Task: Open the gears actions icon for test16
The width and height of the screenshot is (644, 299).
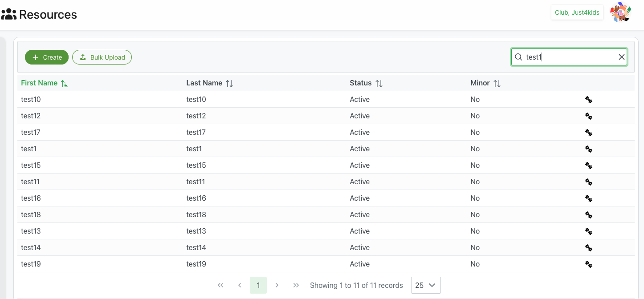Action: click(588, 198)
